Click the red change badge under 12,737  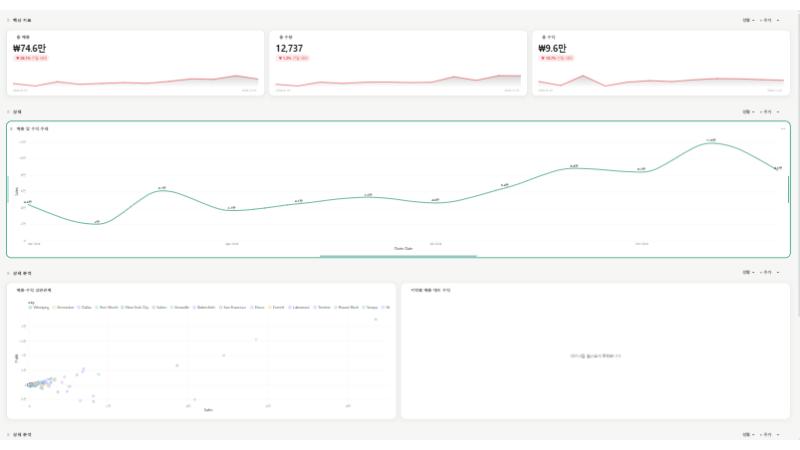[293, 58]
